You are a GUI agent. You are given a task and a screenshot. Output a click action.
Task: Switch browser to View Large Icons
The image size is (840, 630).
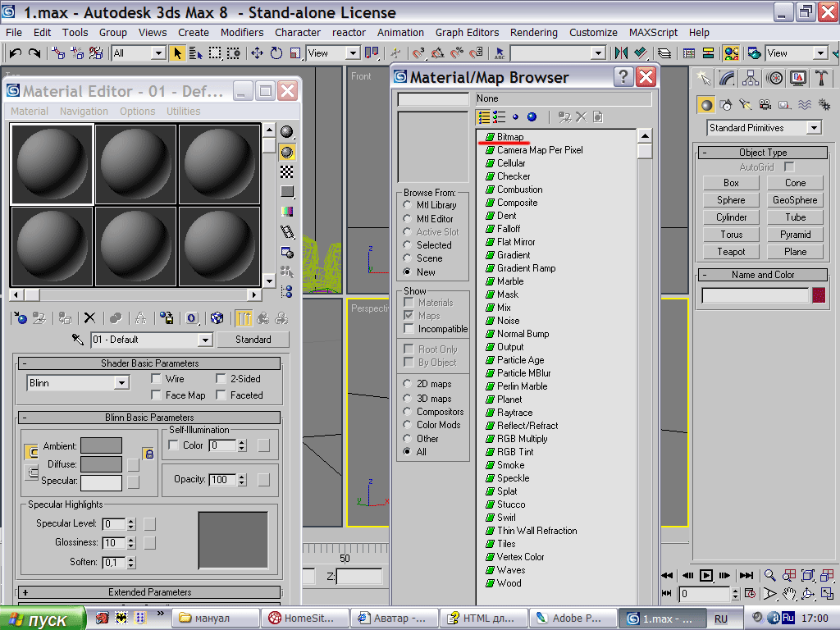pyautogui.click(x=532, y=116)
